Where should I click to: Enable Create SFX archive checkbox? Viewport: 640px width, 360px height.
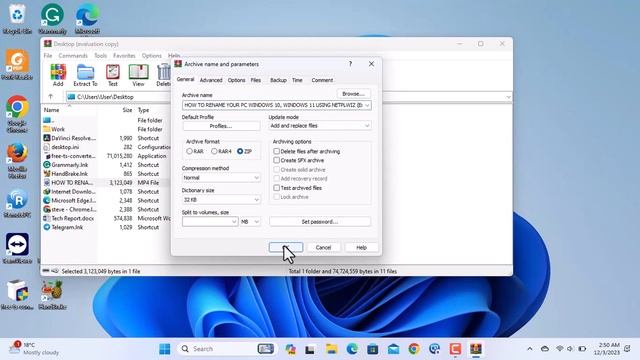276,160
